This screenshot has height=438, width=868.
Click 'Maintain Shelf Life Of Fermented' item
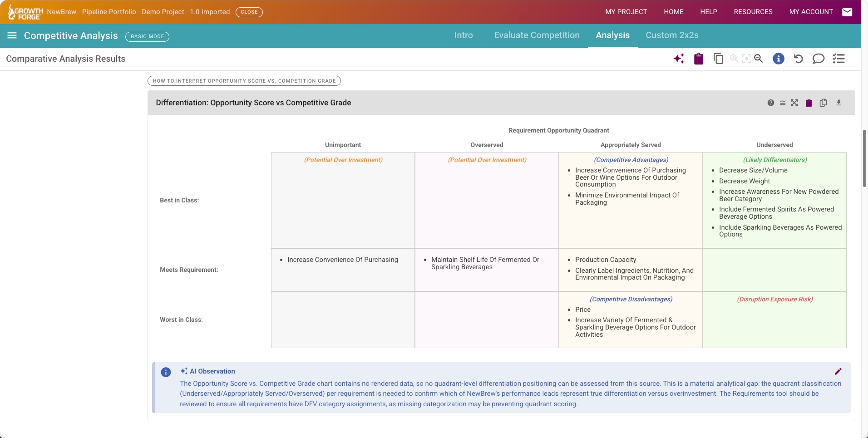point(485,263)
